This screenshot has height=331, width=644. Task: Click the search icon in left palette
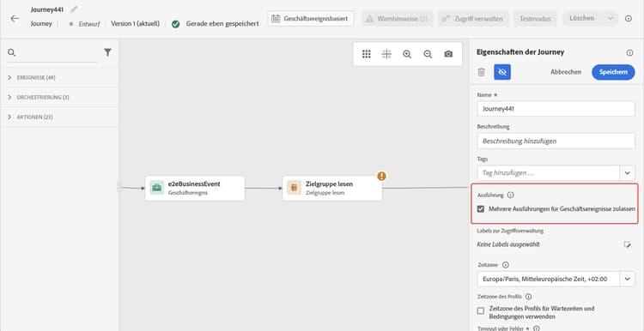[11, 52]
